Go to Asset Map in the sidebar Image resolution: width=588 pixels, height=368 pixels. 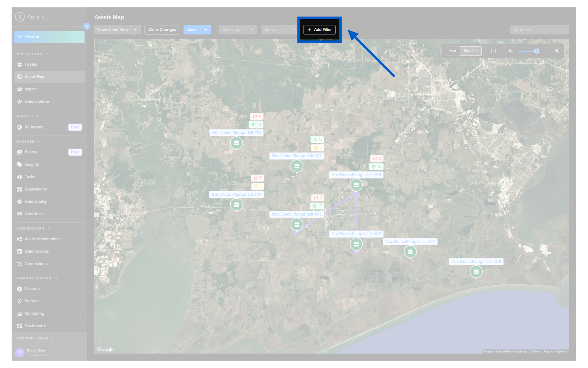[49, 77]
